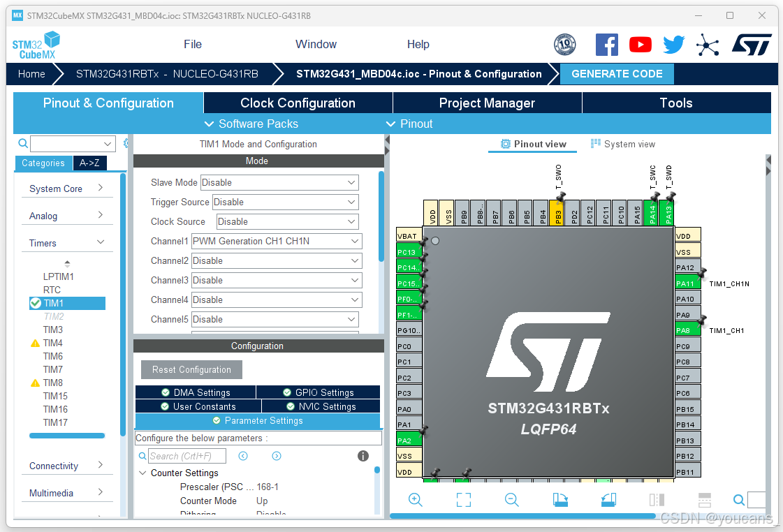Click the green PA2 pin

pos(409,441)
